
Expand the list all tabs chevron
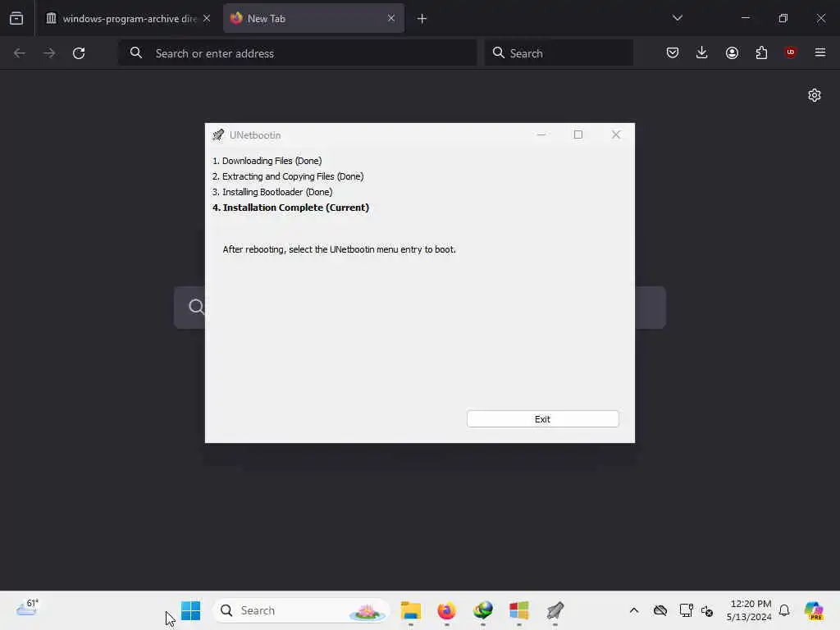(x=678, y=18)
